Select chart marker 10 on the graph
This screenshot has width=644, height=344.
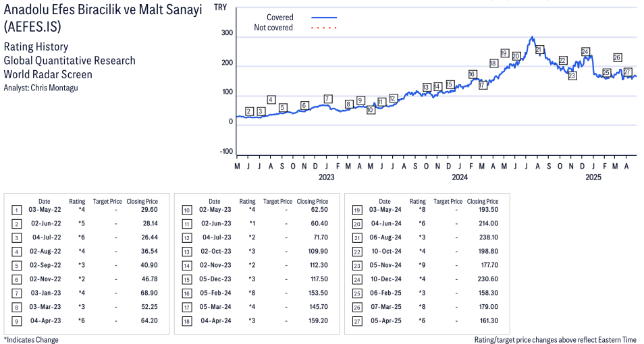pos(371,110)
